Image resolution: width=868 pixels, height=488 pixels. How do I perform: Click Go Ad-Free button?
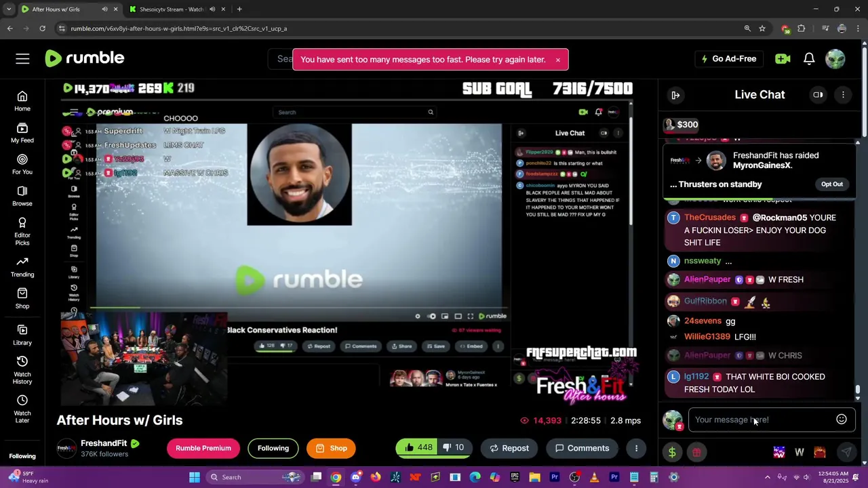(728, 59)
